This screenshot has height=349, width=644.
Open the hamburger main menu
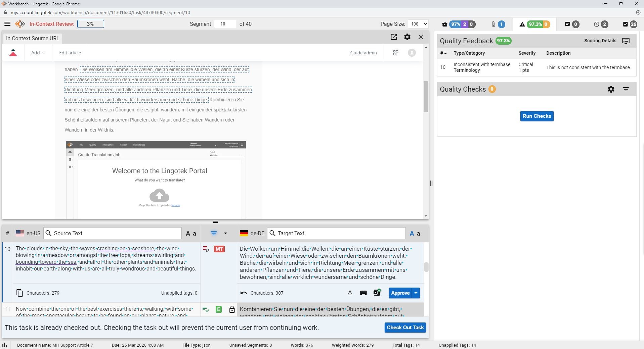pyautogui.click(x=7, y=24)
